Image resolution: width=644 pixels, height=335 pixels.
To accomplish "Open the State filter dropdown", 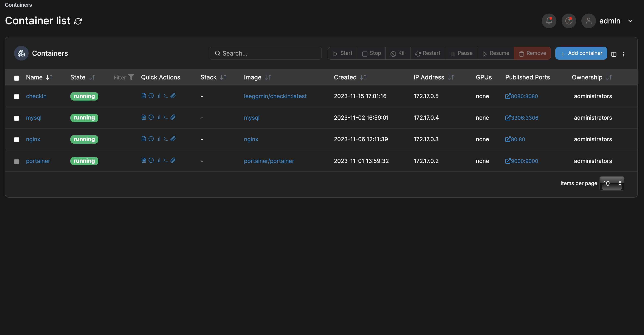I will point(124,77).
